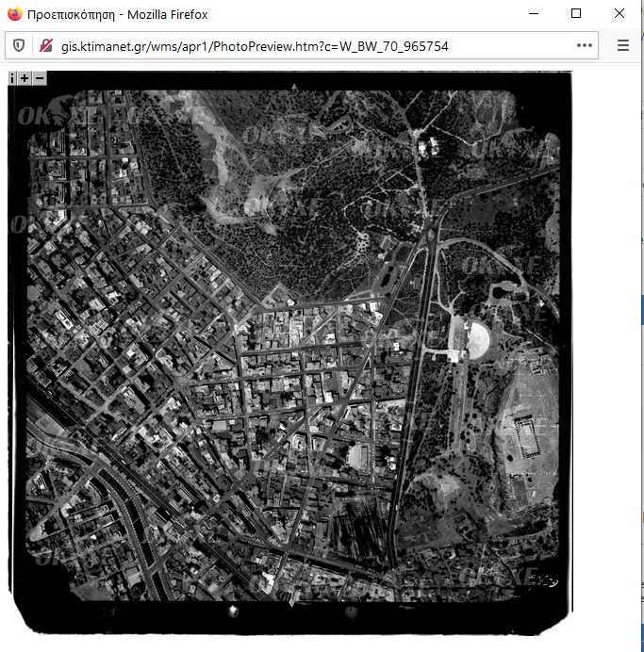
Task: Open the tracking protection shield panel
Action: tap(18, 45)
